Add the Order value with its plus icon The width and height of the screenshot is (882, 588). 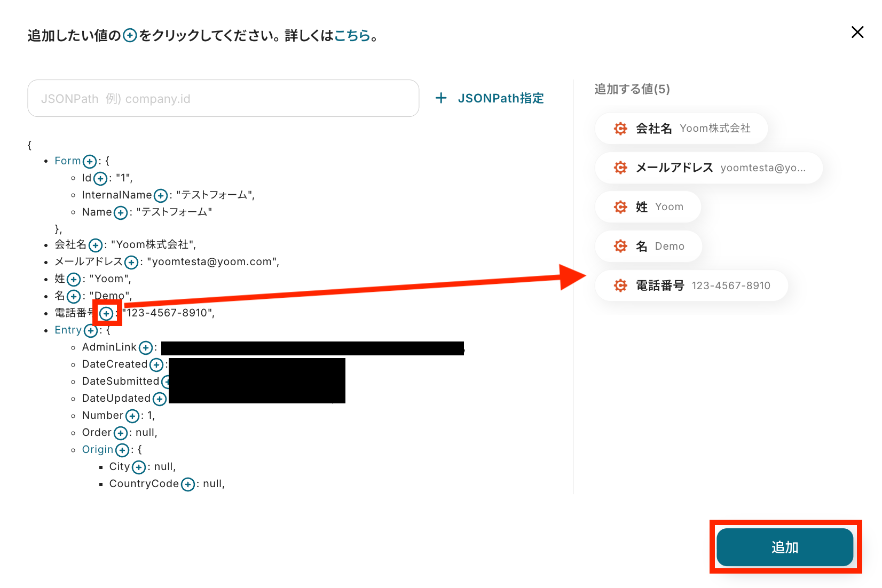pyautogui.click(x=121, y=433)
